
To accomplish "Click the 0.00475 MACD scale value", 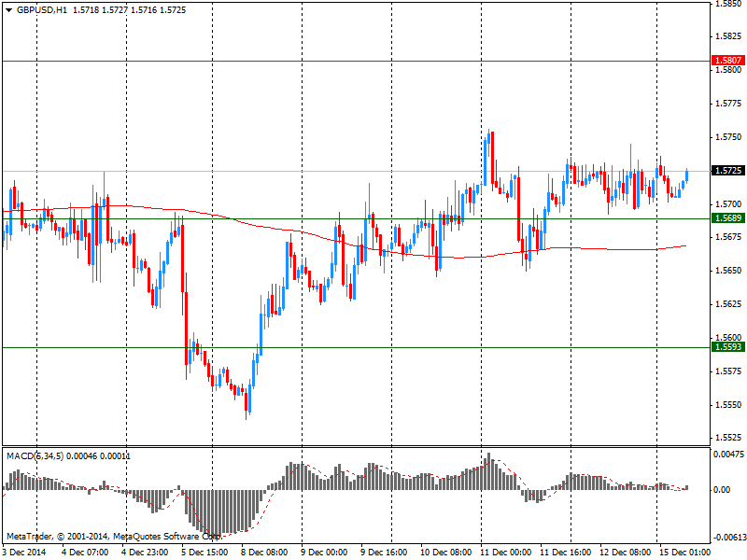I will pos(728,455).
